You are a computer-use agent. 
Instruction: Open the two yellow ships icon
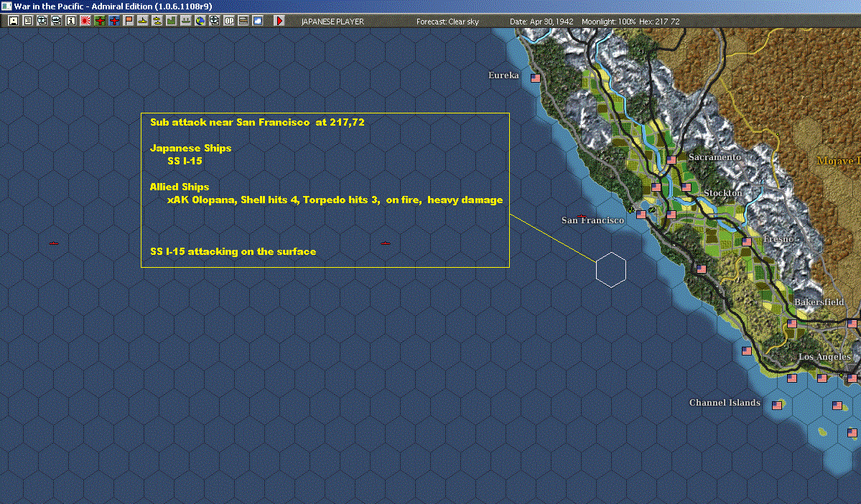[x=157, y=21]
